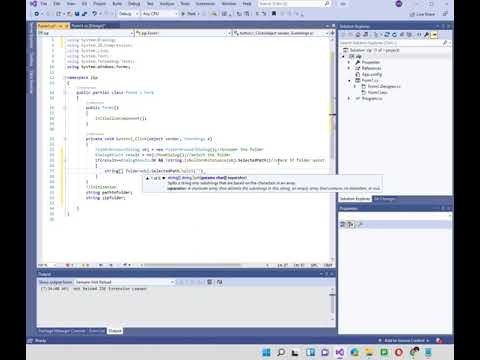Collapse the namespace zip code region
This screenshot has width=480, height=360.
[65, 77]
